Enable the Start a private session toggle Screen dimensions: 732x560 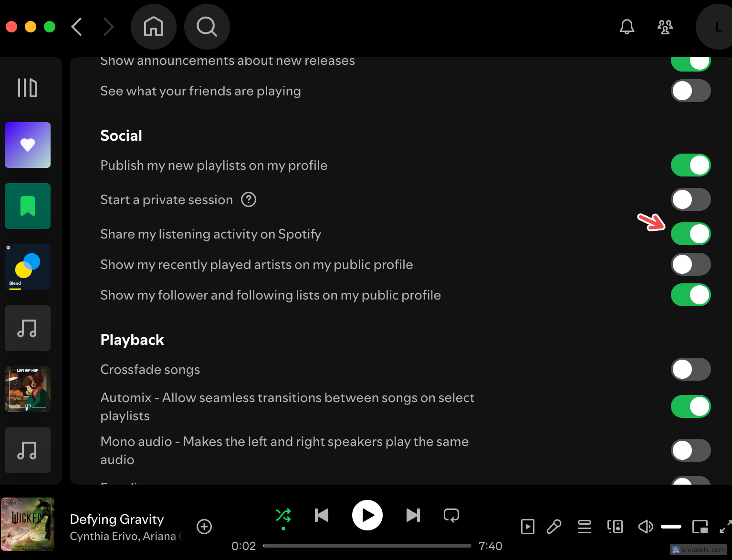[x=690, y=199]
